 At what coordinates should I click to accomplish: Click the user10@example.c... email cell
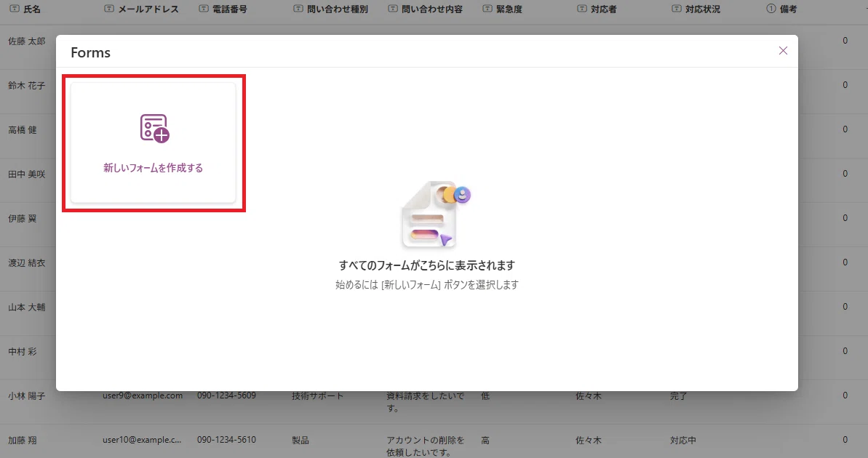142,440
